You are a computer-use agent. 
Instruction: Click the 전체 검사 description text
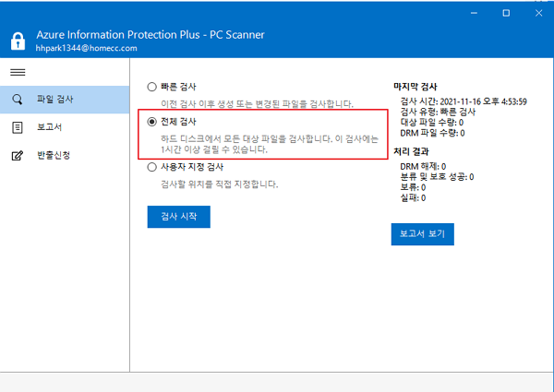click(x=260, y=143)
